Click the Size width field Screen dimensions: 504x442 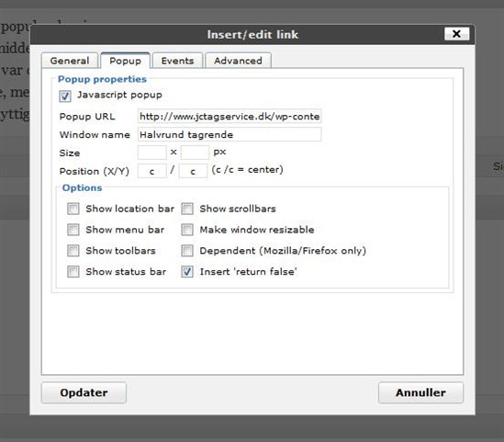(x=152, y=153)
